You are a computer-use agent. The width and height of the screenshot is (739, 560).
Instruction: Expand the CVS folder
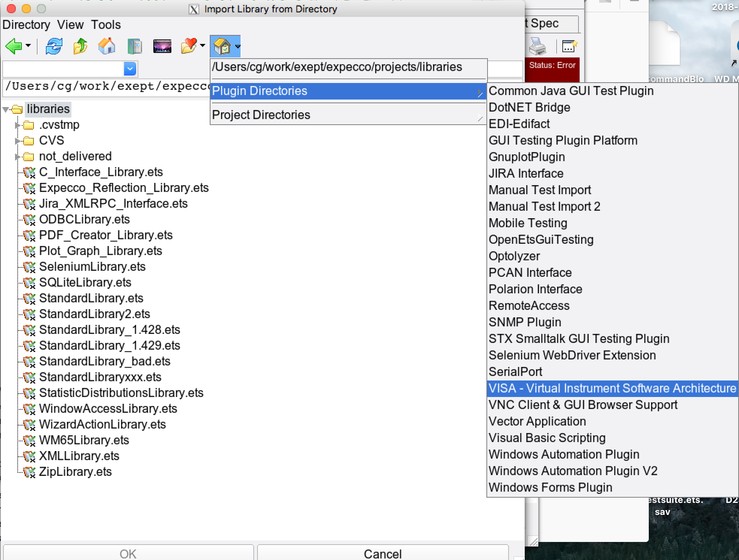pos(17,141)
